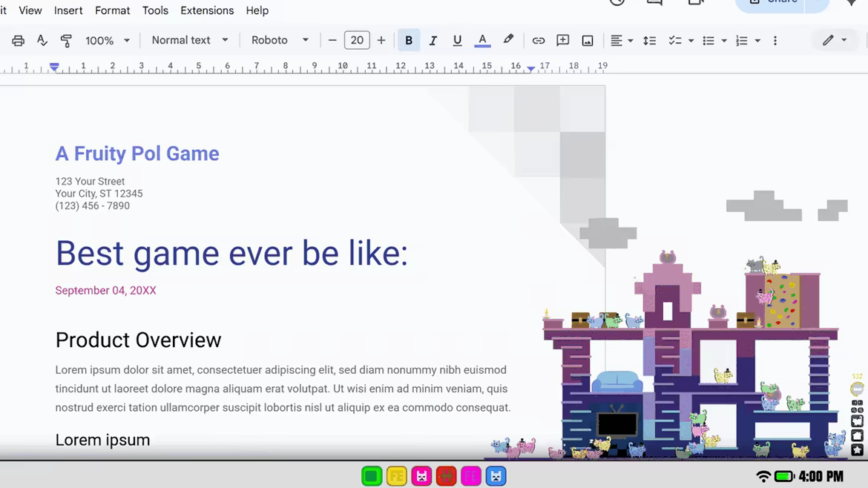Activate the paint format tool
This screenshot has width=868, height=488.
pyautogui.click(x=66, y=40)
